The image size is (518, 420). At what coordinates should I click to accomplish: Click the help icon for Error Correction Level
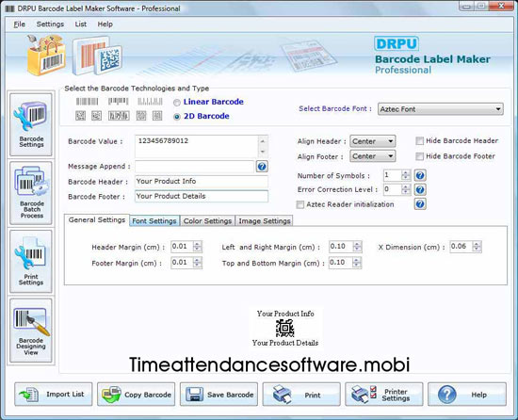click(x=420, y=189)
